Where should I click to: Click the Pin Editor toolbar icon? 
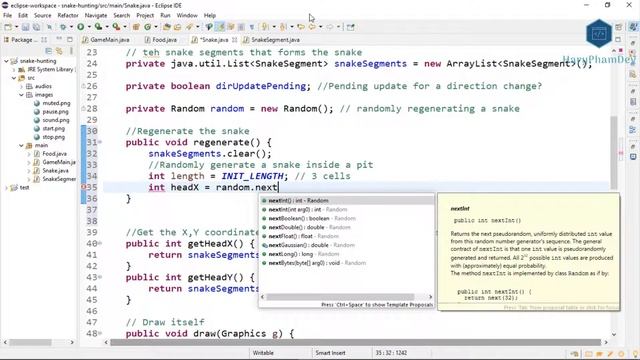tap(351, 27)
